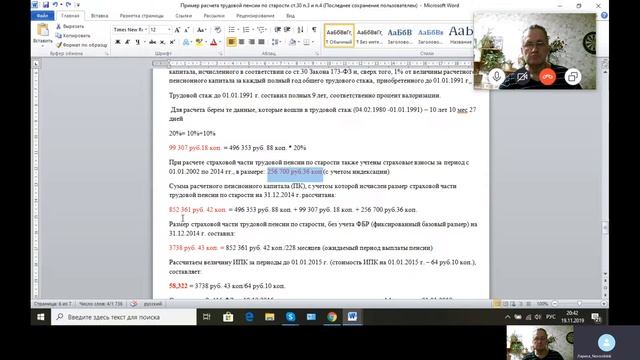Select Center paragraph alignment
The height and width of the screenshot is (360, 640).
coord(242,42)
